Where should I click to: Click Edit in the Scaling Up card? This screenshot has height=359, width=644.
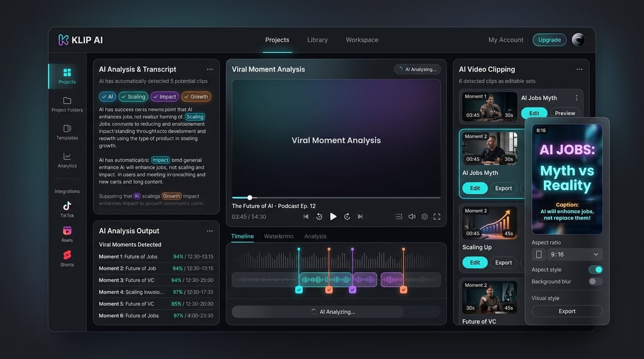click(x=475, y=263)
